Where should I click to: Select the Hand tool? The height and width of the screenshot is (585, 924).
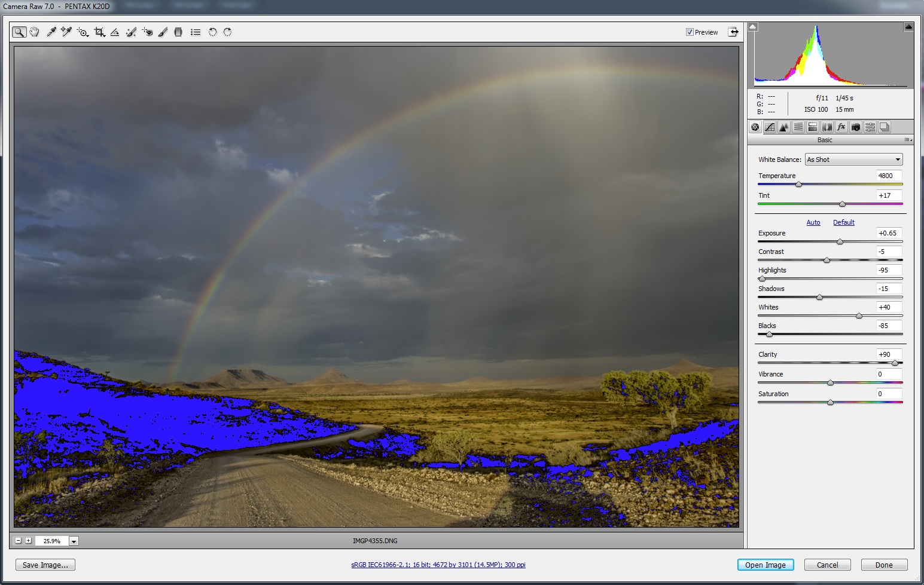coord(35,32)
